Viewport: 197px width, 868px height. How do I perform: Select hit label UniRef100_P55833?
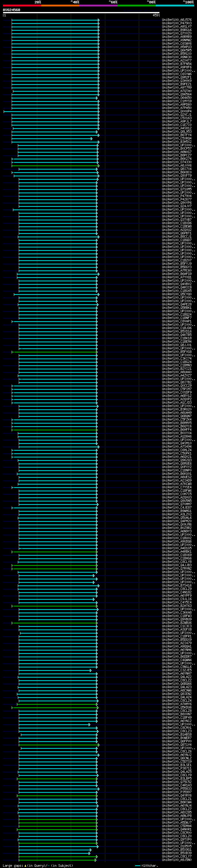[x=177, y=789]
